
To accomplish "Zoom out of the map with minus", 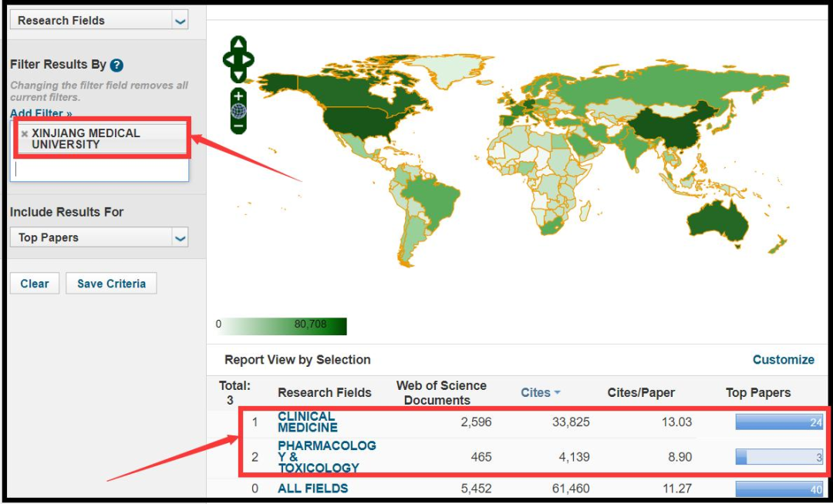I will pos(238,125).
